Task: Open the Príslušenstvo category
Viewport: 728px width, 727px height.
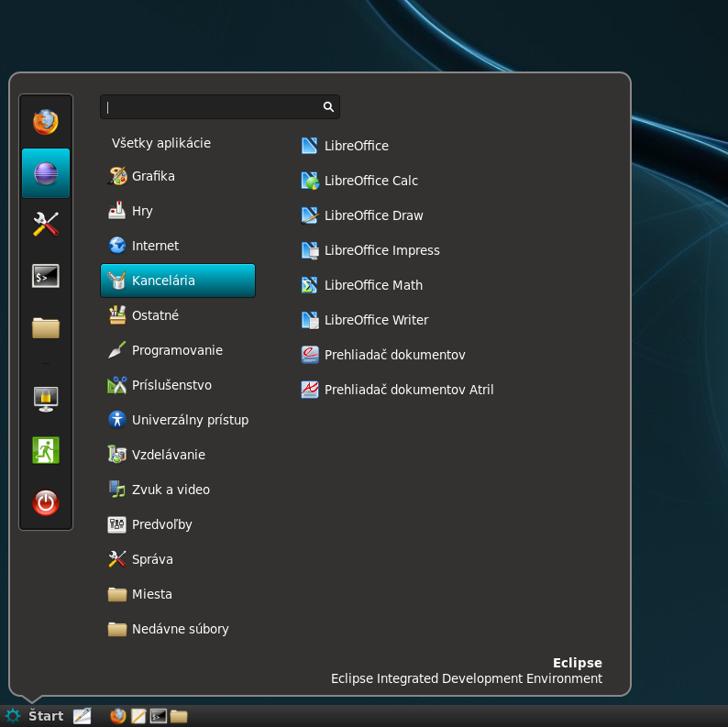Action: pyautogui.click(x=178, y=385)
